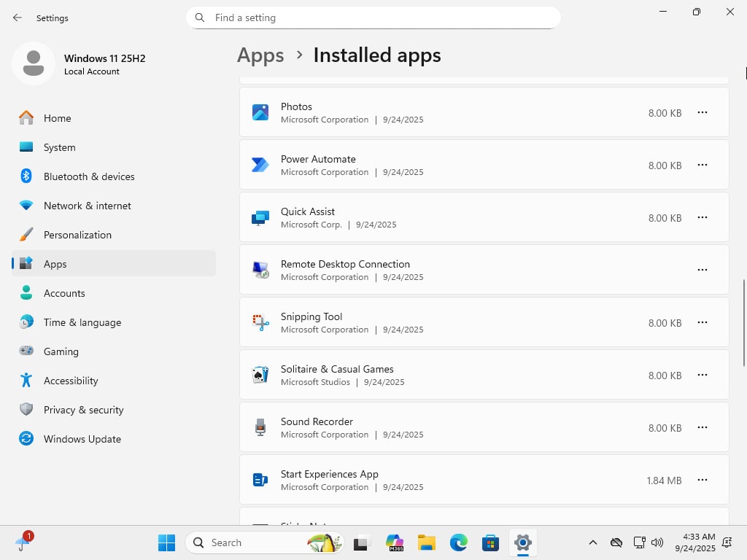Click the search magnifier icon in settings box

pyautogui.click(x=200, y=17)
